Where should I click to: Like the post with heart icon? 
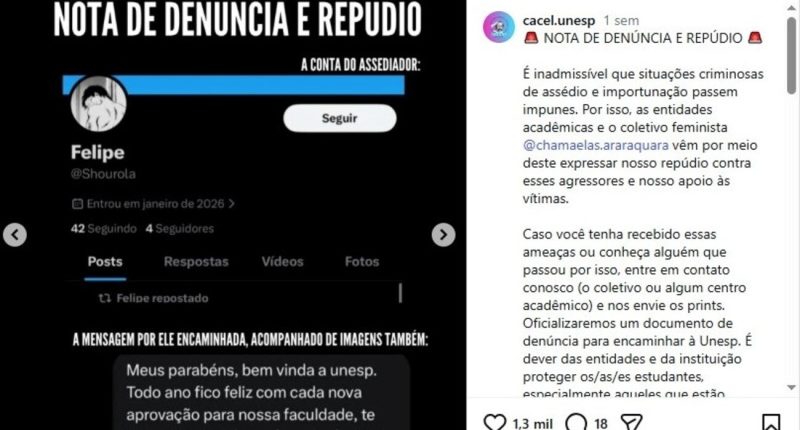(494, 423)
